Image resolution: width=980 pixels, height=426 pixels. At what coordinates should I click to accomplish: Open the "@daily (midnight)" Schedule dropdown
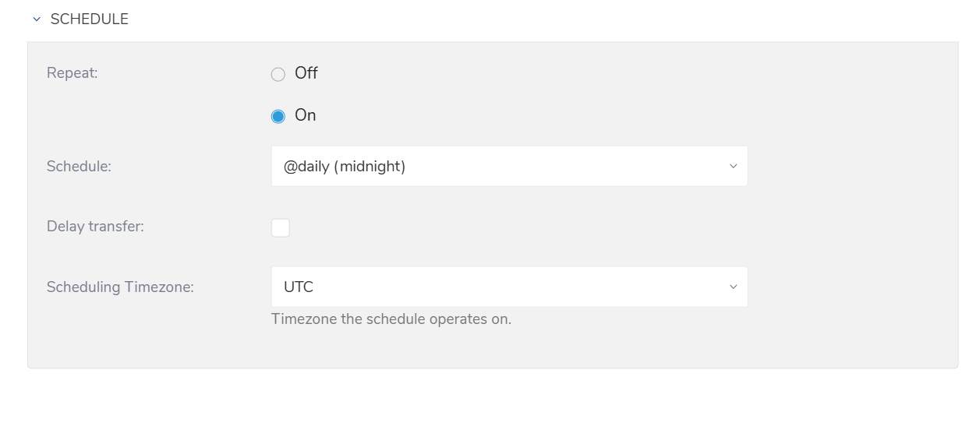tap(509, 166)
